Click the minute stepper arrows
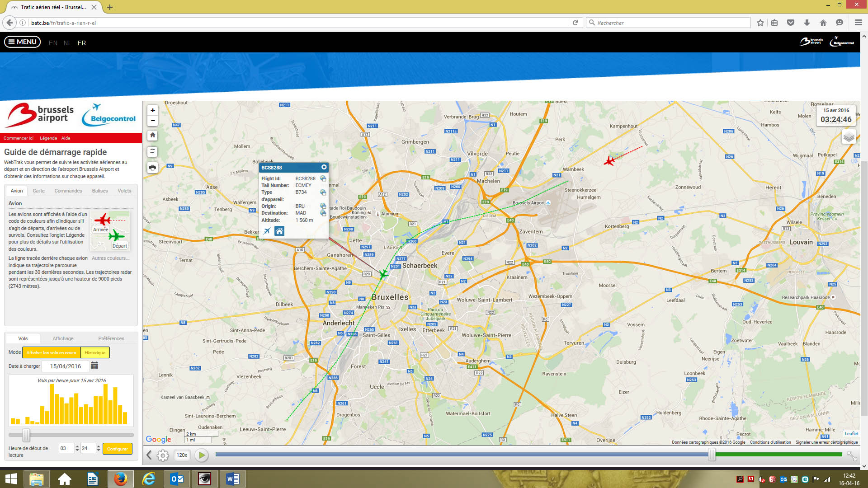868x488 pixels. 99,448
